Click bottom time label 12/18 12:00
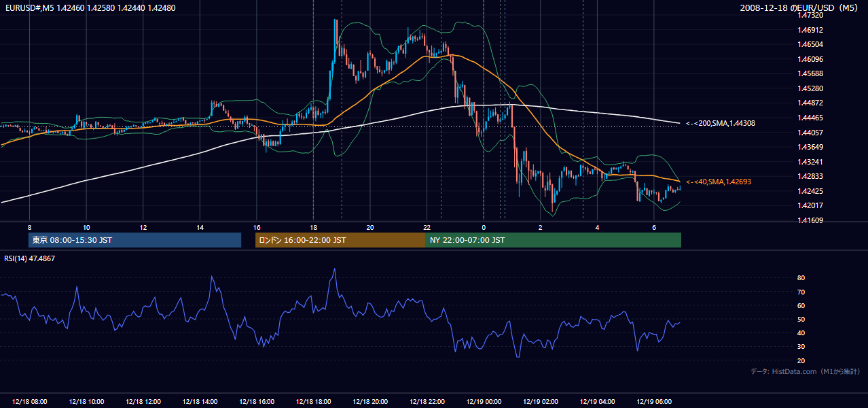Screen dimensions: 868x408 (143, 402)
